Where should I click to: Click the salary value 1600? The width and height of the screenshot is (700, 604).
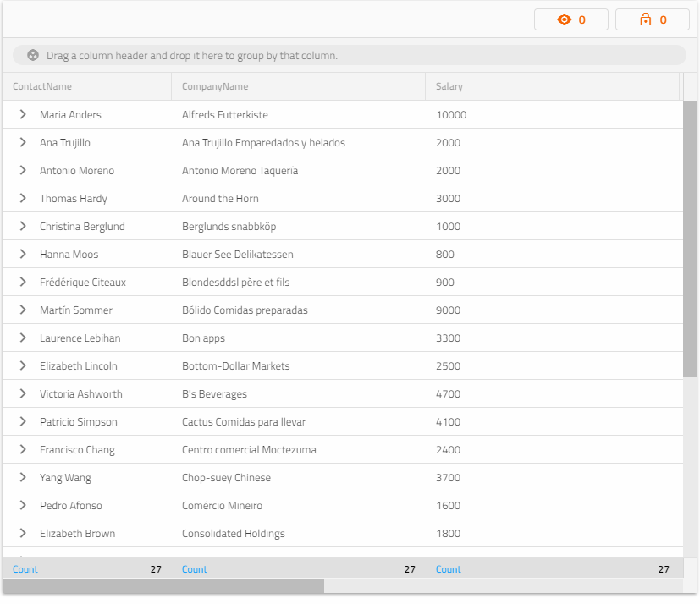448,505
